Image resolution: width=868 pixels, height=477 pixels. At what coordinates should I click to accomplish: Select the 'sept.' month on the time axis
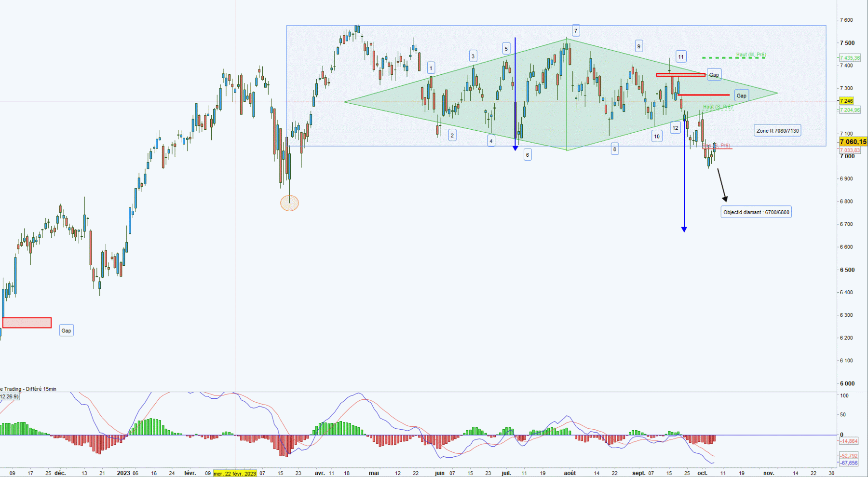pos(638,473)
